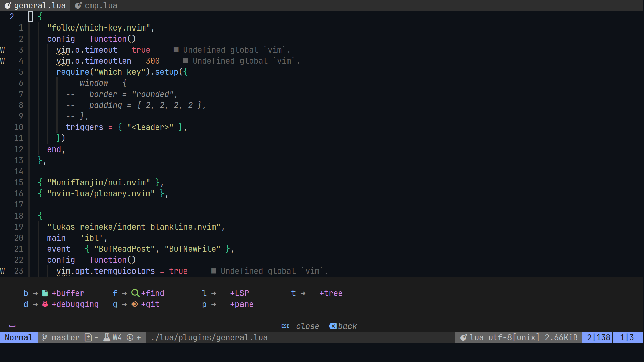The image size is (644, 362).
Task: Click the ESC key icon next to close
Action: tap(285, 326)
